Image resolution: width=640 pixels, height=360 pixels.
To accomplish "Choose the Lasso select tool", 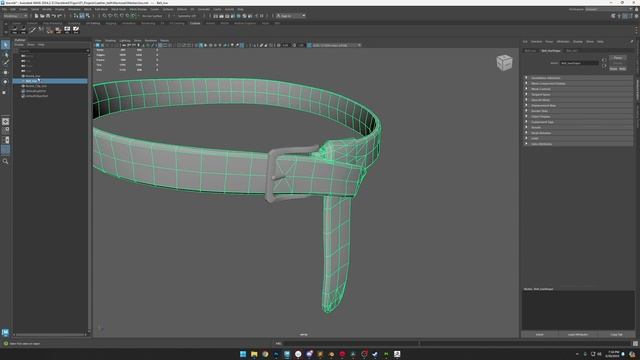I will pyautogui.click(x=5, y=54).
